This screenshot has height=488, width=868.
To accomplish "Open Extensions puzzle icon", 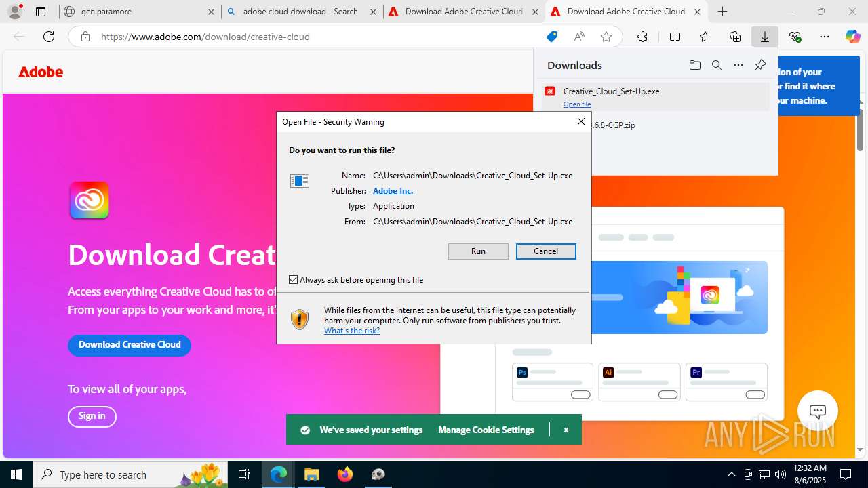I will pos(642,37).
